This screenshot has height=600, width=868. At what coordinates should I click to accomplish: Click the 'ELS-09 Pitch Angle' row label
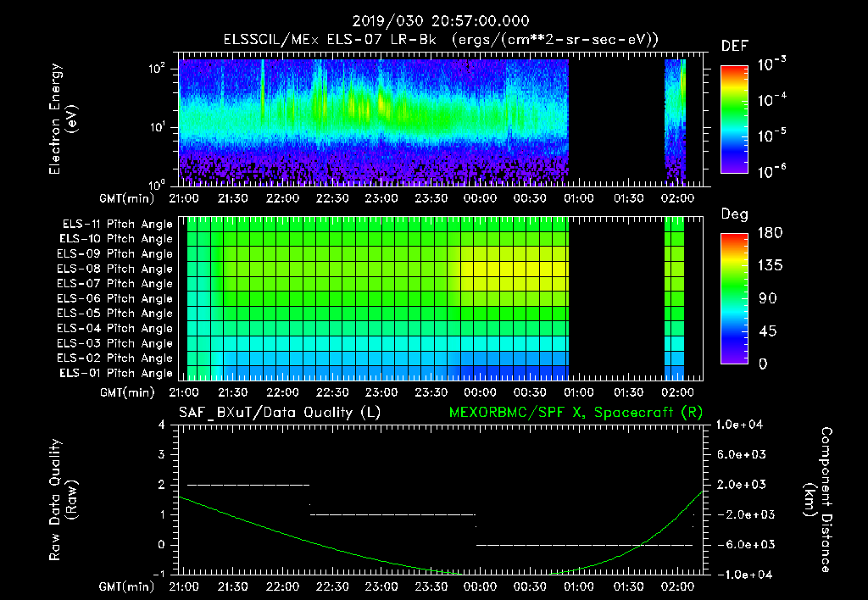click(114, 254)
